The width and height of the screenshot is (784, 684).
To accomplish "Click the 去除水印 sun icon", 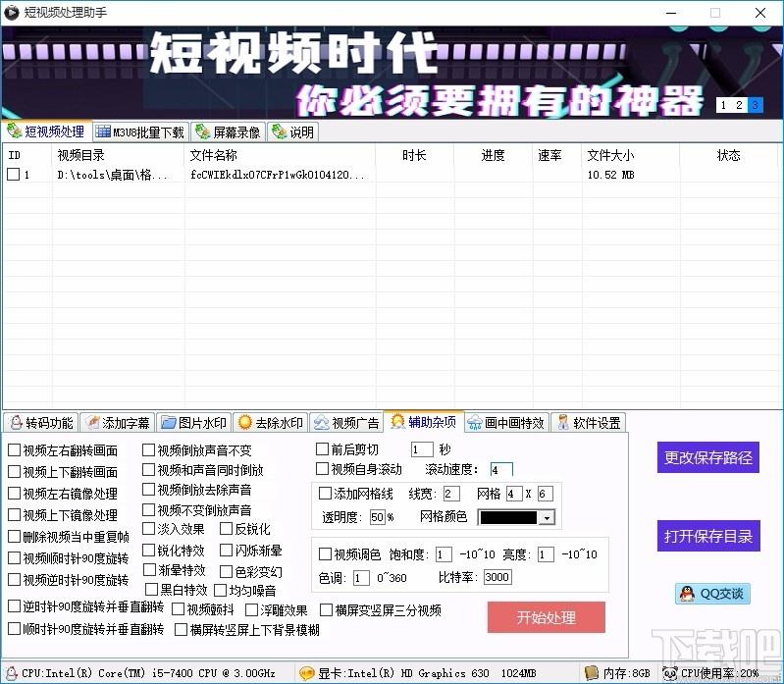I will point(245,423).
